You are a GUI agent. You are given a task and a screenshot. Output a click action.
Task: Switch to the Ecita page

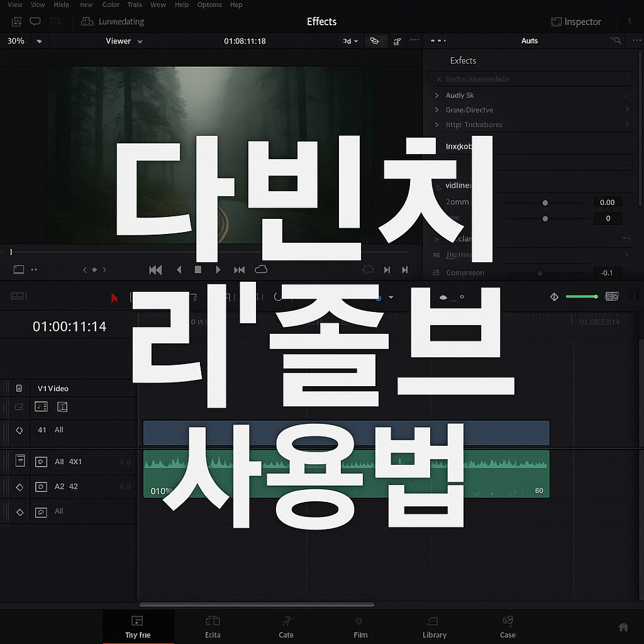(x=213, y=627)
